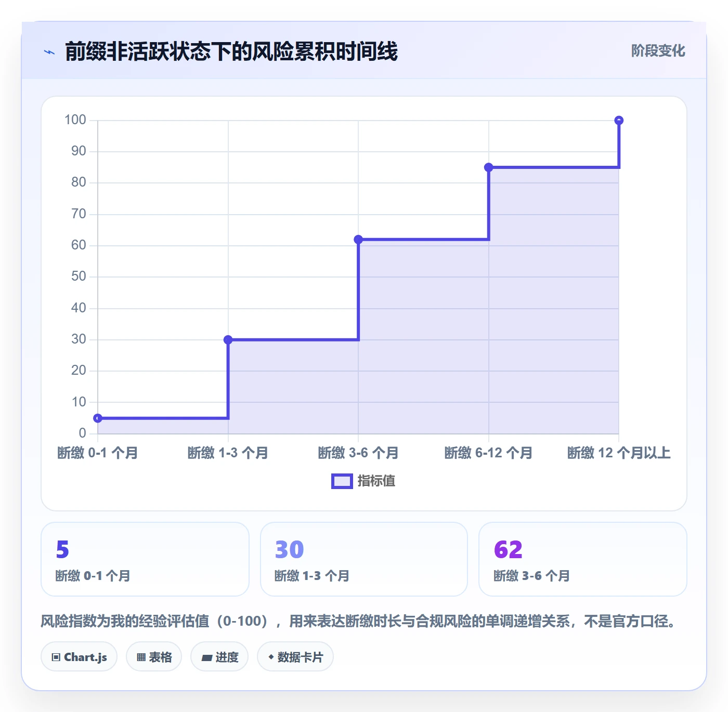Click the chart title 前缀非活跃状态下的风险累积时间线
Image resolution: width=728 pixels, height=712 pixels.
tap(231, 51)
